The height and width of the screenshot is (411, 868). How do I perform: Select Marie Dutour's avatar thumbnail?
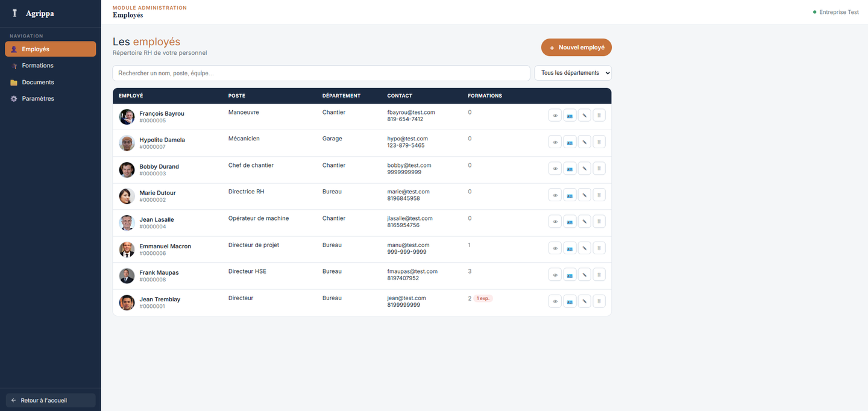click(127, 196)
